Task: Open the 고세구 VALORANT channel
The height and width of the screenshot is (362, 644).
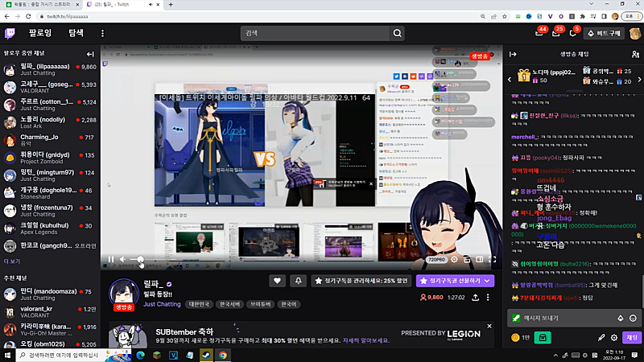Action: (x=50, y=87)
